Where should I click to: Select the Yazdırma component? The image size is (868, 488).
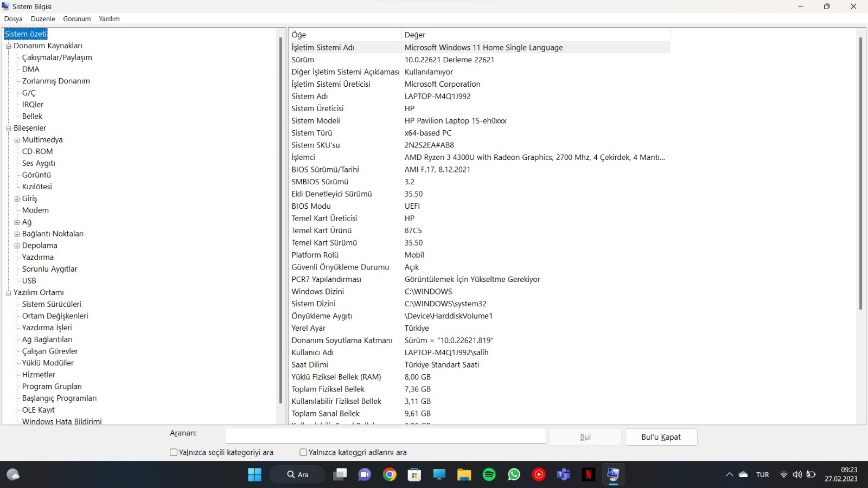[x=38, y=258]
